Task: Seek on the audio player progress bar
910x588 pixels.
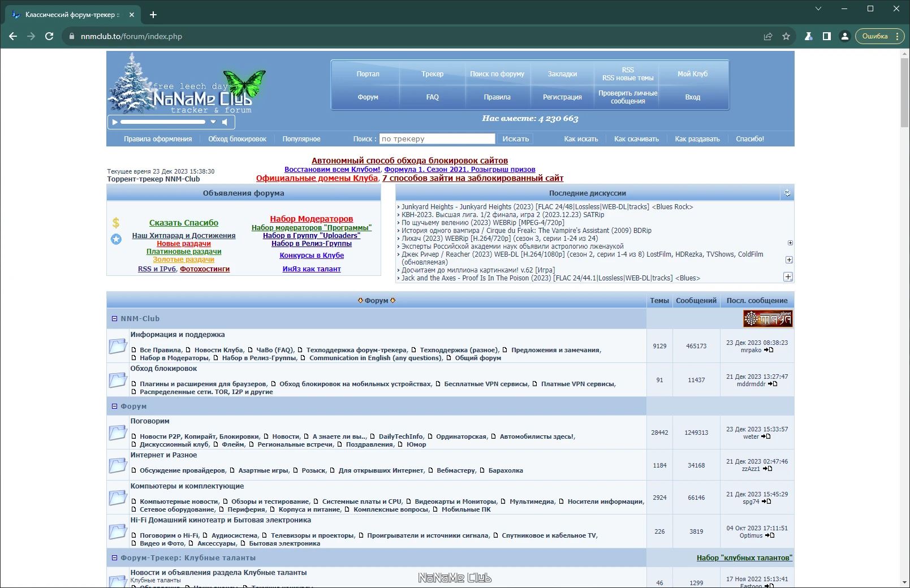Action: (163, 122)
